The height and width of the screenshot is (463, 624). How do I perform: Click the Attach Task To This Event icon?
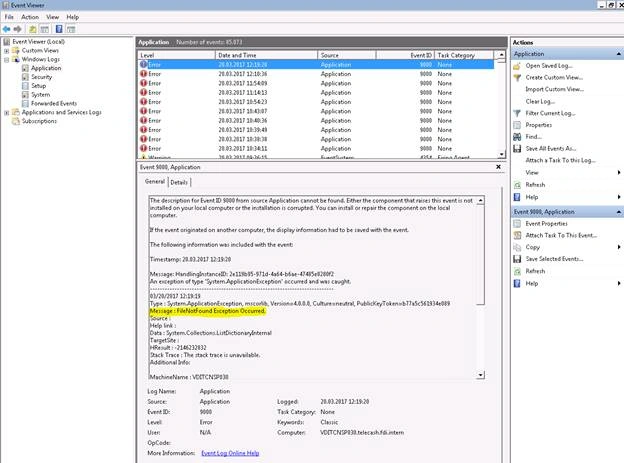click(517, 235)
